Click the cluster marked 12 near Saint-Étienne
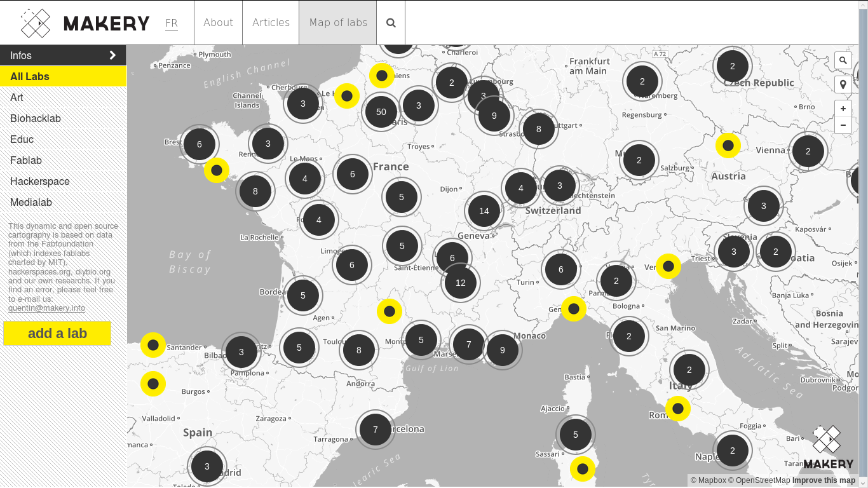 461,283
